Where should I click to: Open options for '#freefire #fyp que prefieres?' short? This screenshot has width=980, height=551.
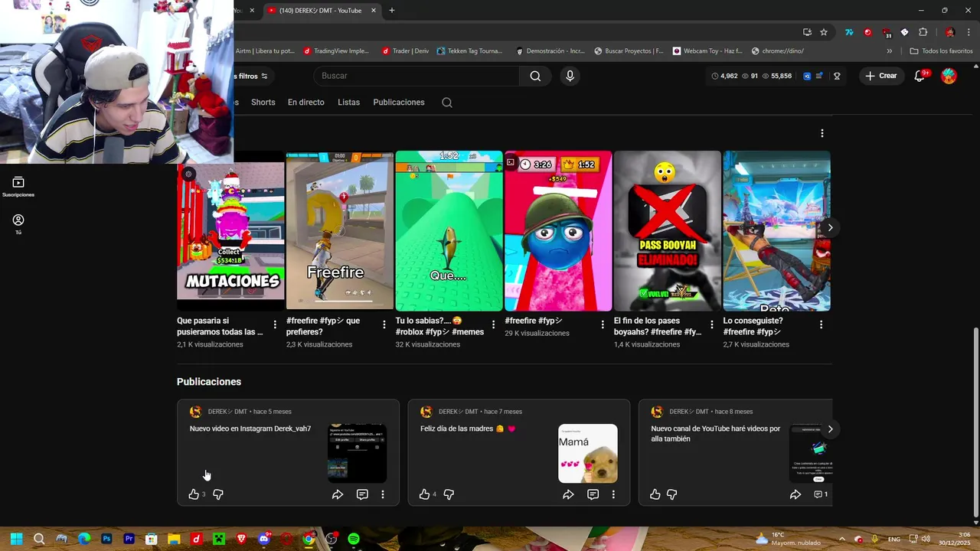(x=384, y=324)
